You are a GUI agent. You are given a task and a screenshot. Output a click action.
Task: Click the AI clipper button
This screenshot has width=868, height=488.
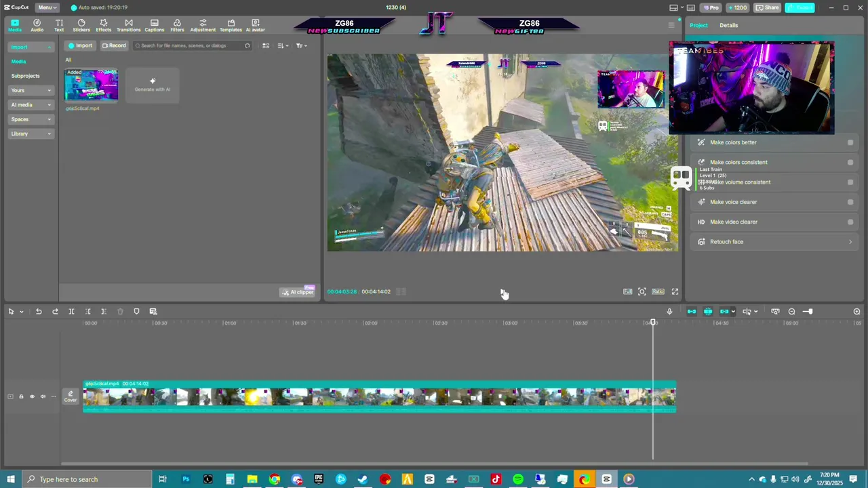pyautogui.click(x=298, y=292)
